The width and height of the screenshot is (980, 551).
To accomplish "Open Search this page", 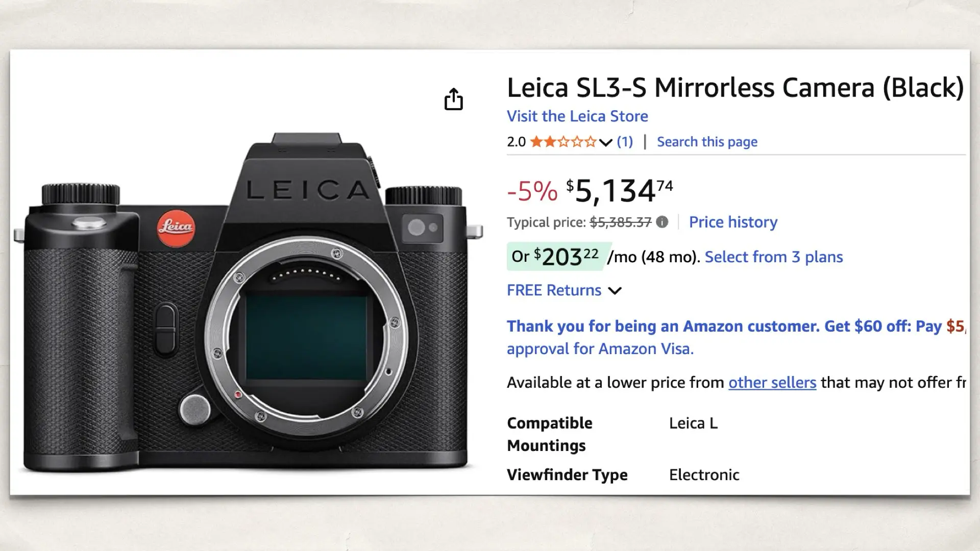I will point(706,142).
